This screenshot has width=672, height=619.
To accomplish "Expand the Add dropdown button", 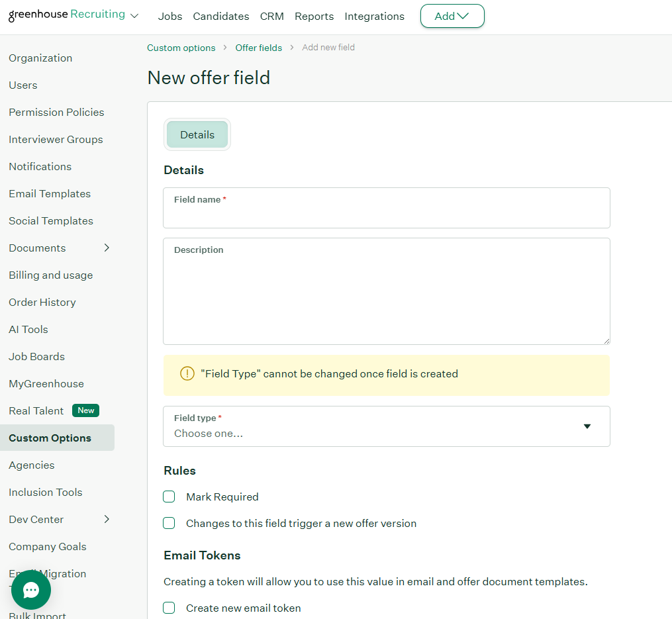I will coord(452,16).
